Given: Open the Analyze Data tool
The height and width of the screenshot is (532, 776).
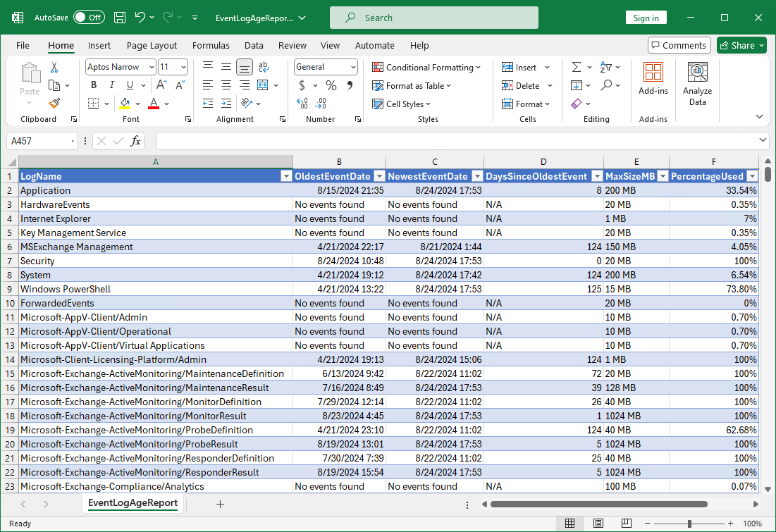Looking at the screenshot, I should point(697,84).
